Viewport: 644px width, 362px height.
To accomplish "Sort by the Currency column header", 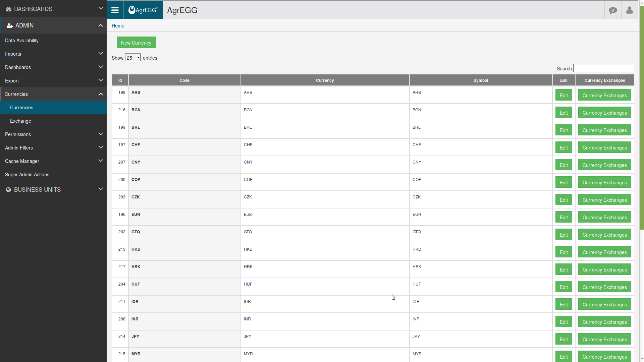I will 325,80.
